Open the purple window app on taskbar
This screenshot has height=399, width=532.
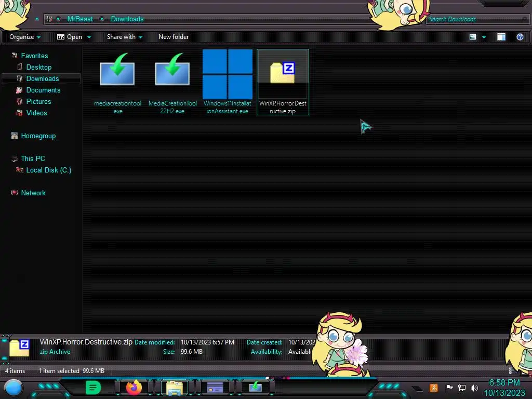pos(215,388)
